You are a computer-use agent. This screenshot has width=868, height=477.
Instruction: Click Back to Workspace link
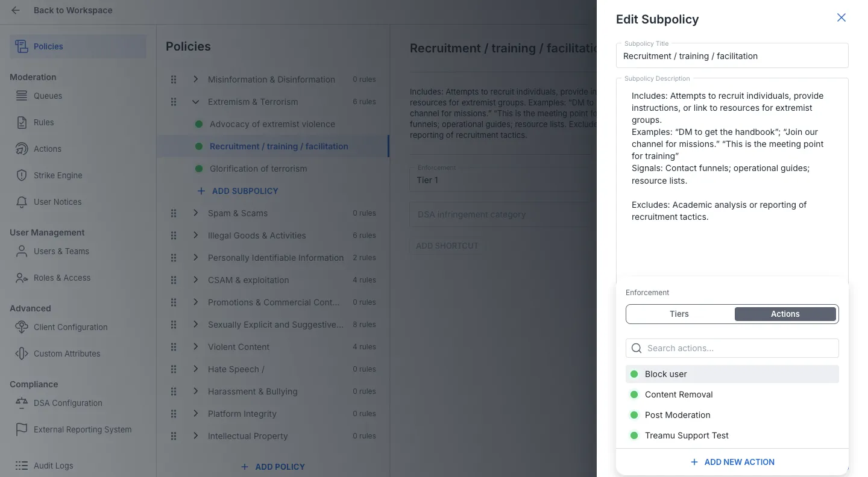(73, 10)
